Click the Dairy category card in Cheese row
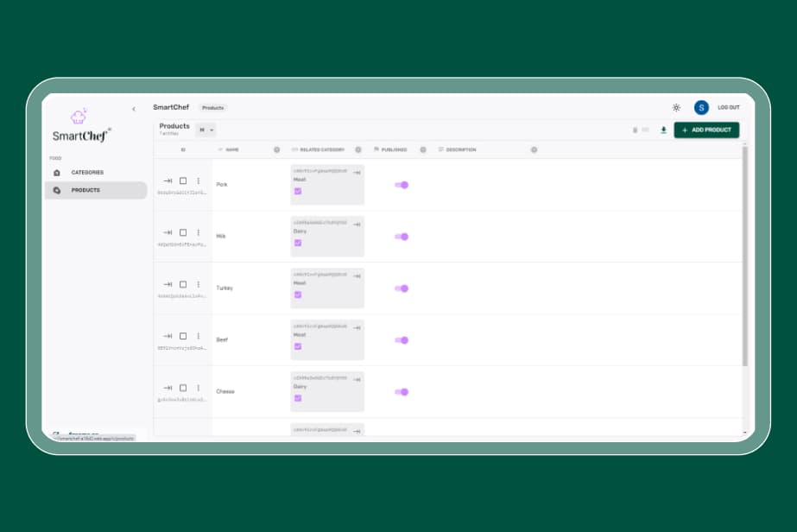Image resolution: width=797 pixels, height=532 pixels. tap(327, 392)
